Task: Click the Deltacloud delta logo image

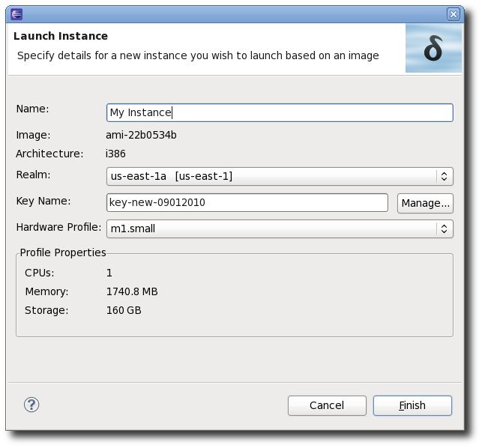Action: pyautogui.click(x=433, y=48)
